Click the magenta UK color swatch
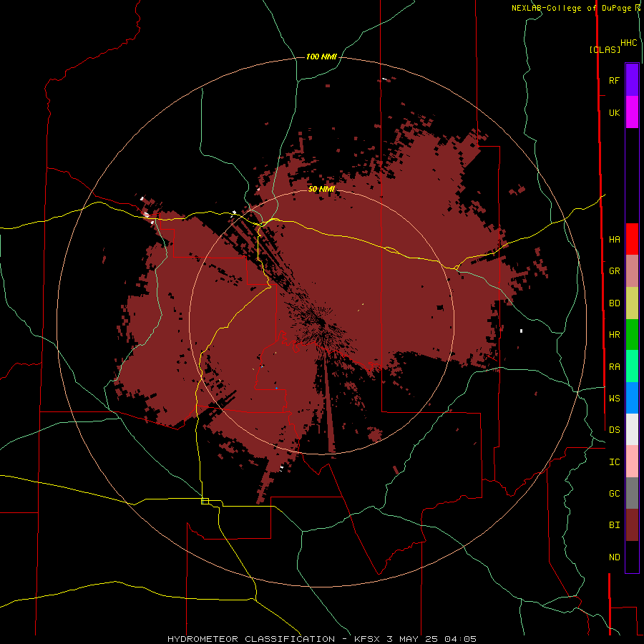644x644 pixels. 632,112
